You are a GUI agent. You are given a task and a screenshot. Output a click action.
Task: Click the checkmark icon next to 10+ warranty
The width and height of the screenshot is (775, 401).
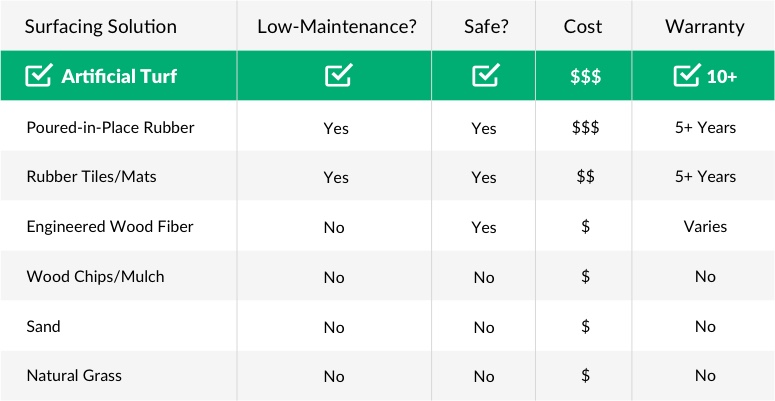(688, 76)
